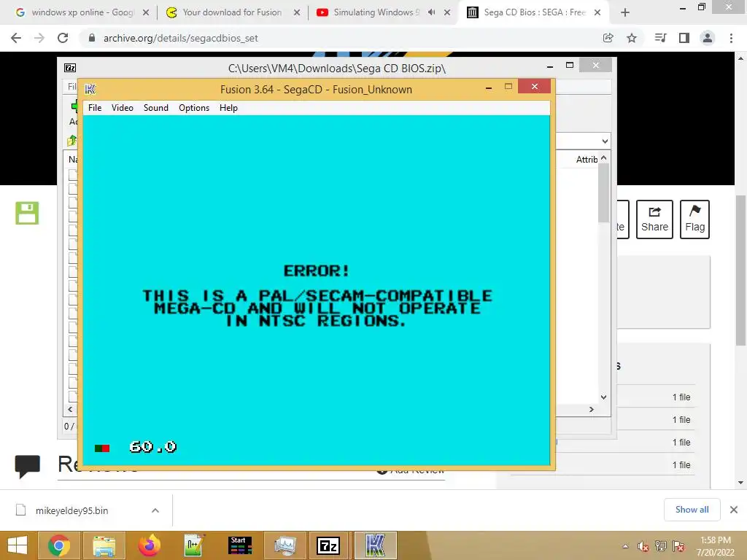Click the network tray icon
This screenshot has width=747, height=560.
point(661,546)
